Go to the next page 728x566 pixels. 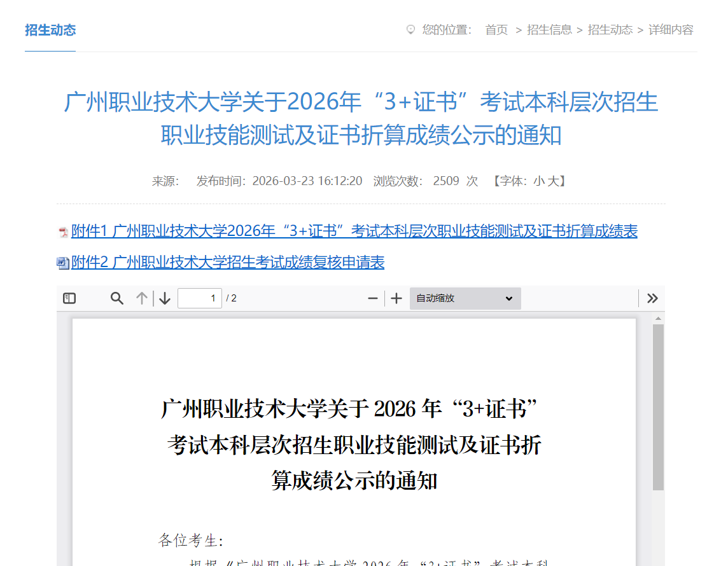[164, 298]
